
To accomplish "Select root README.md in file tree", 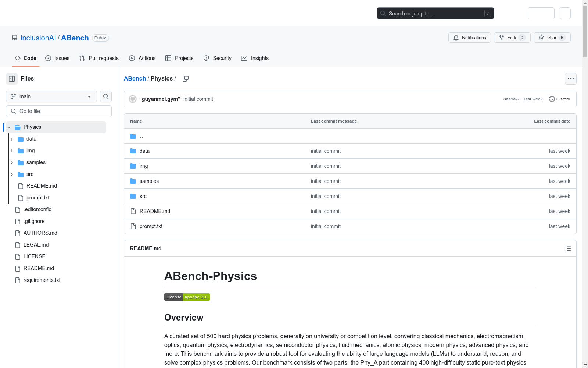I will coord(39,268).
